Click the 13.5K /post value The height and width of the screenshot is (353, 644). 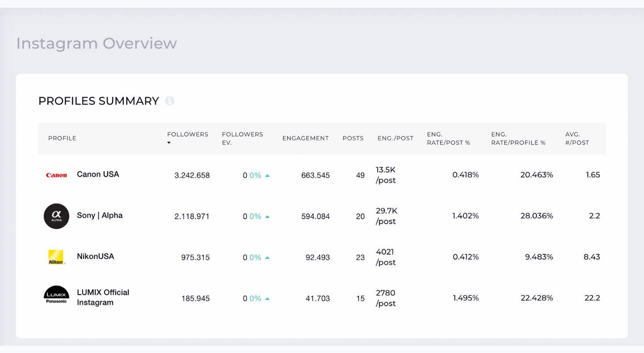coord(386,175)
